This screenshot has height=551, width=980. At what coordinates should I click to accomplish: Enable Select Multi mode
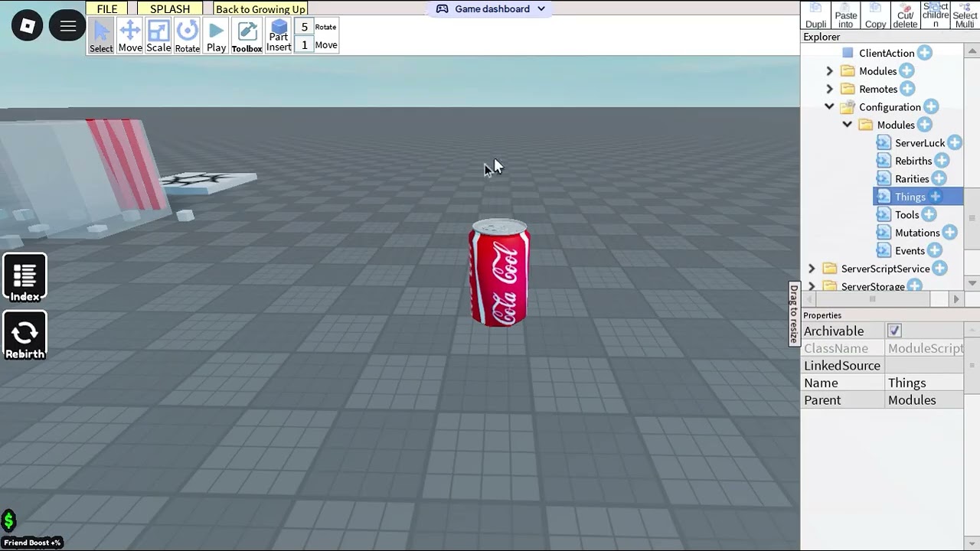pyautogui.click(x=965, y=15)
